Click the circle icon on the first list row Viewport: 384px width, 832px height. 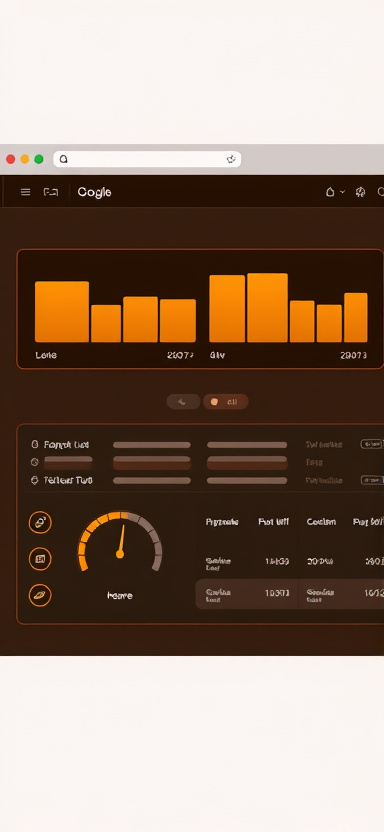35,444
